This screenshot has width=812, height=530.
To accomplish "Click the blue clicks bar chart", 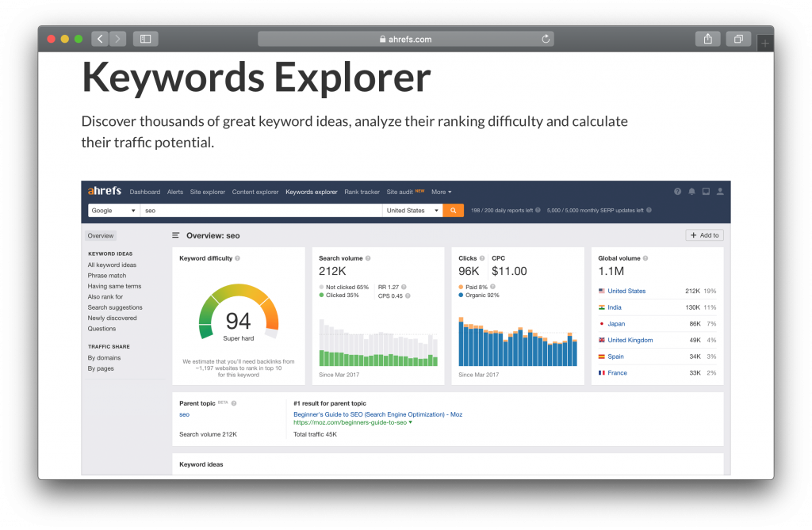I will [518, 341].
